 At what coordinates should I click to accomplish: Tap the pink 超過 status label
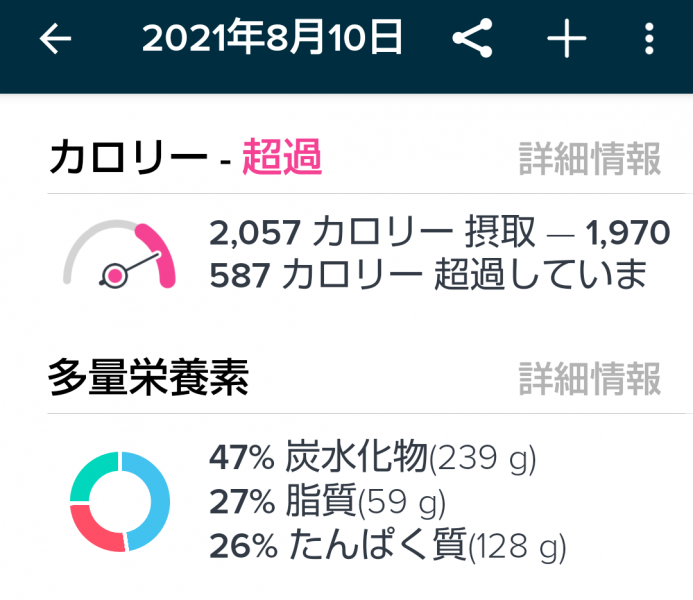[x=282, y=158]
